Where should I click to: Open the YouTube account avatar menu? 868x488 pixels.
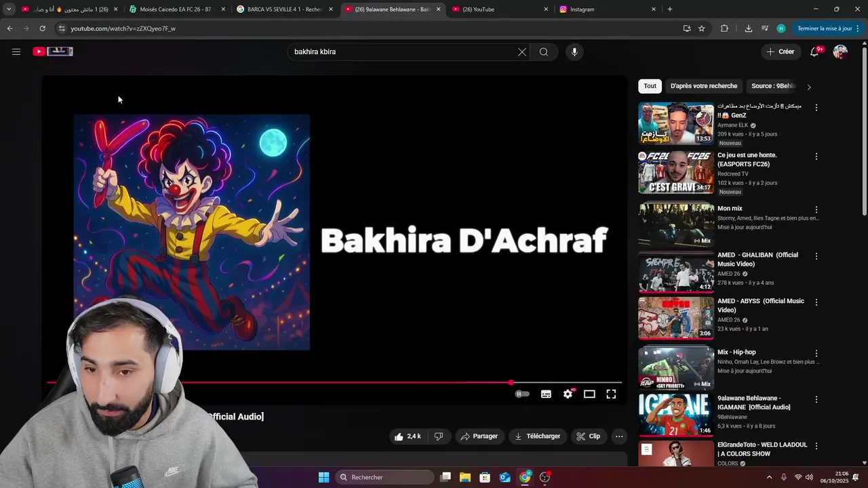tap(840, 52)
